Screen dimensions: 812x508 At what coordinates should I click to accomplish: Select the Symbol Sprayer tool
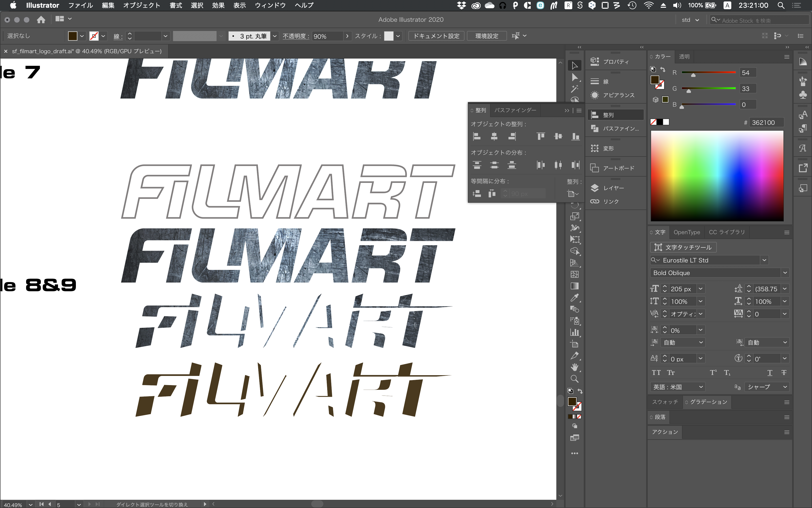click(x=574, y=321)
